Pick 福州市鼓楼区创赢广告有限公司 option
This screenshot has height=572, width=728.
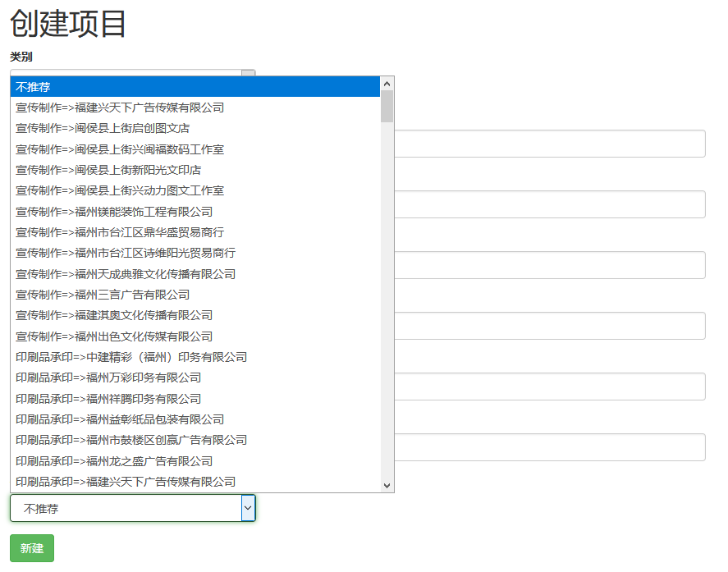[x=131, y=440]
